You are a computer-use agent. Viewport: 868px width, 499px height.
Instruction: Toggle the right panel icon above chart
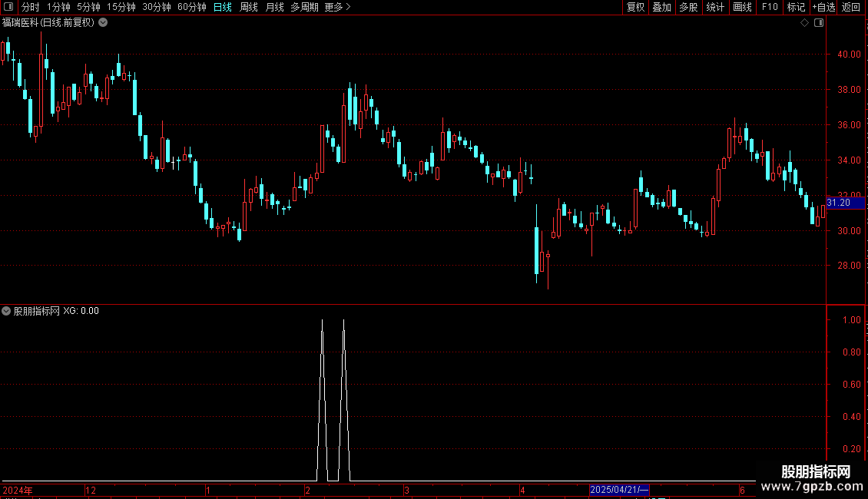point(819,23)
